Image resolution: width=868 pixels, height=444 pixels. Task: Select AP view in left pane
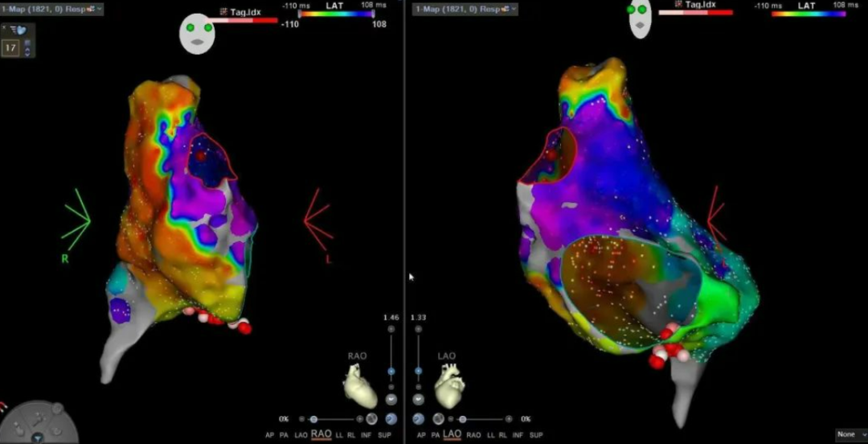tap(270, 434)
